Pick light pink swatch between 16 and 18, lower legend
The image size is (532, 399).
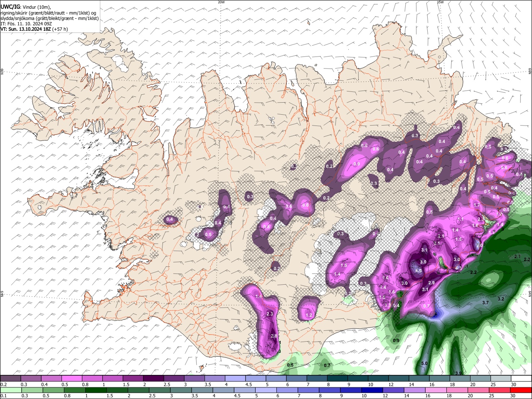(x=436, y=390)
